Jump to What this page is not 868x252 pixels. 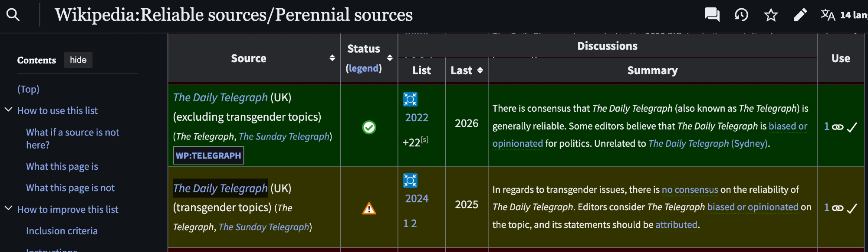tap(70, 188)
